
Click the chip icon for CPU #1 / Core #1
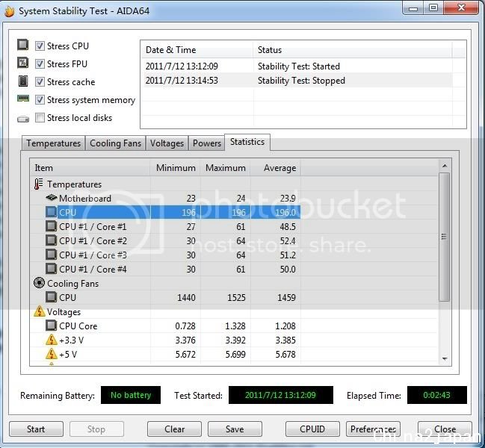tap(51, 226)
